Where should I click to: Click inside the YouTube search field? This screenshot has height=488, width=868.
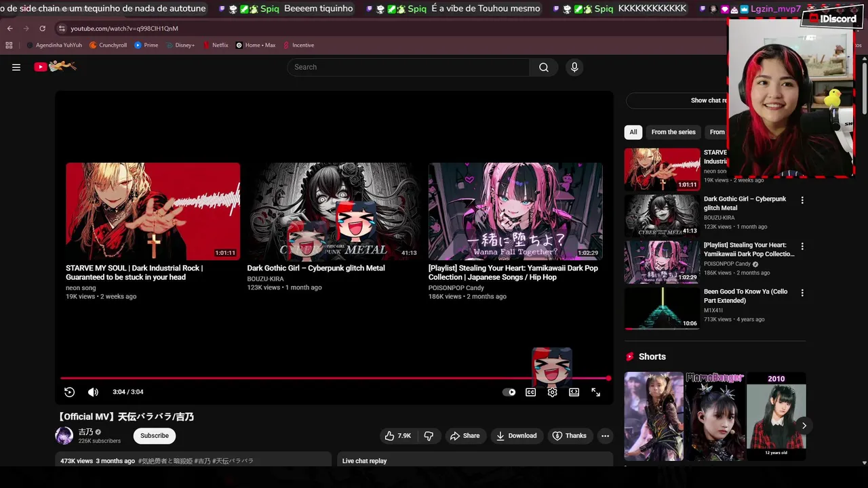(x=408, y=67)
